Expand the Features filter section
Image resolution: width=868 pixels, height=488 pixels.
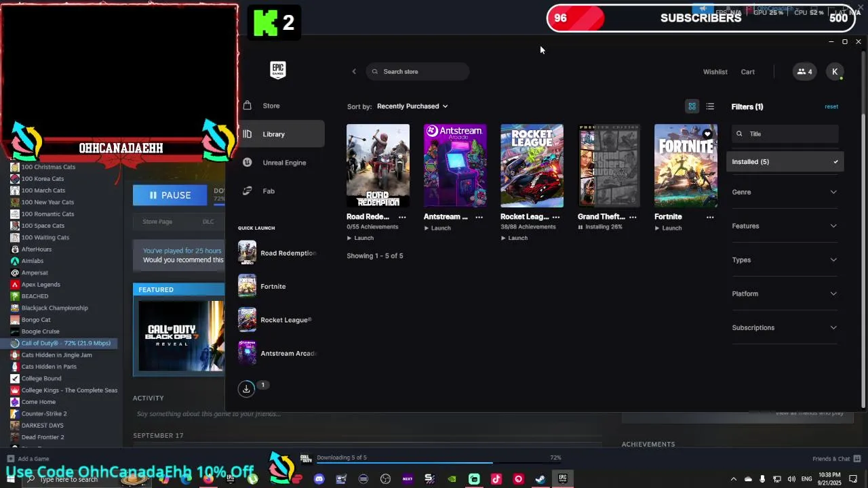coord(785,226)
